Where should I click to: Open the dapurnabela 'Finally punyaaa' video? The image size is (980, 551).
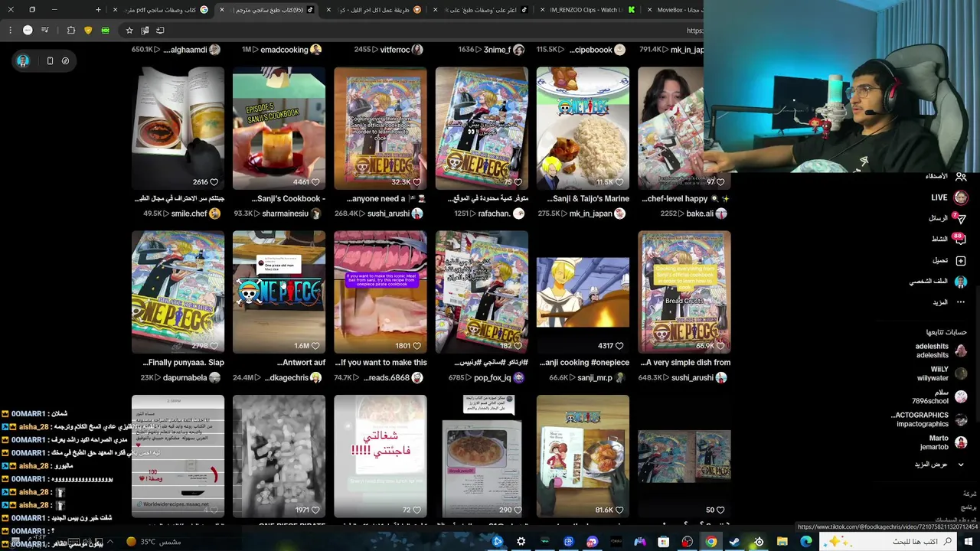178,292
